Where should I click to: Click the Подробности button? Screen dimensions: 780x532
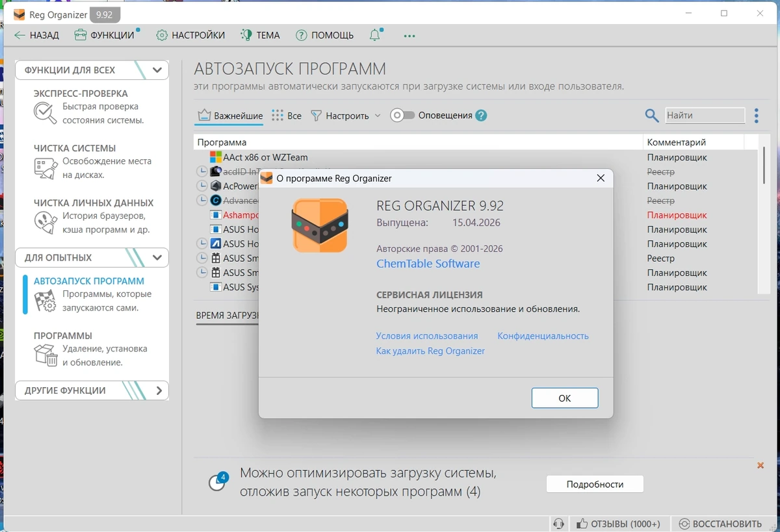pyautogui.click(x=595, y=484)
